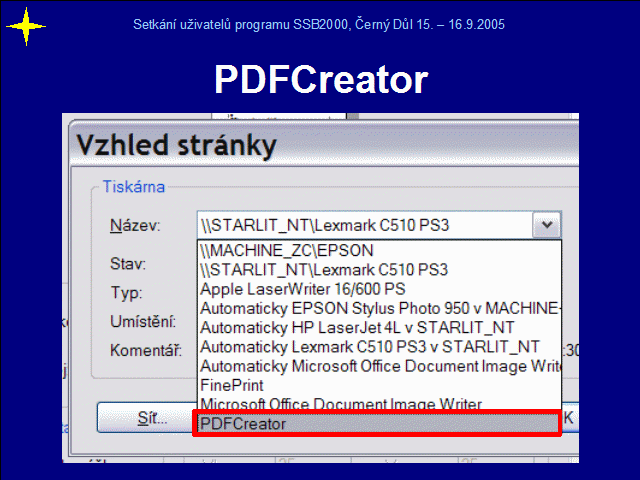640x480 pixels.
Task: Select FinePrint from the printer list
Action: 379,385
